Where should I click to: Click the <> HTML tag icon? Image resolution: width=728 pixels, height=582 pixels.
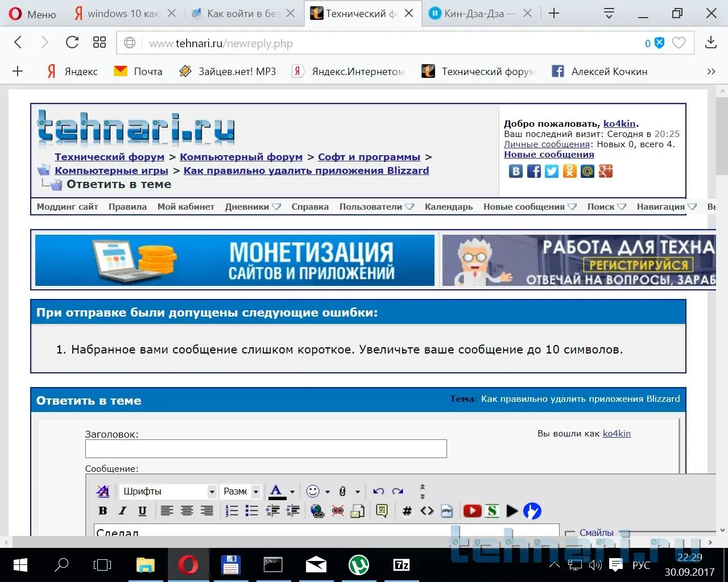[x=427, y=511]
